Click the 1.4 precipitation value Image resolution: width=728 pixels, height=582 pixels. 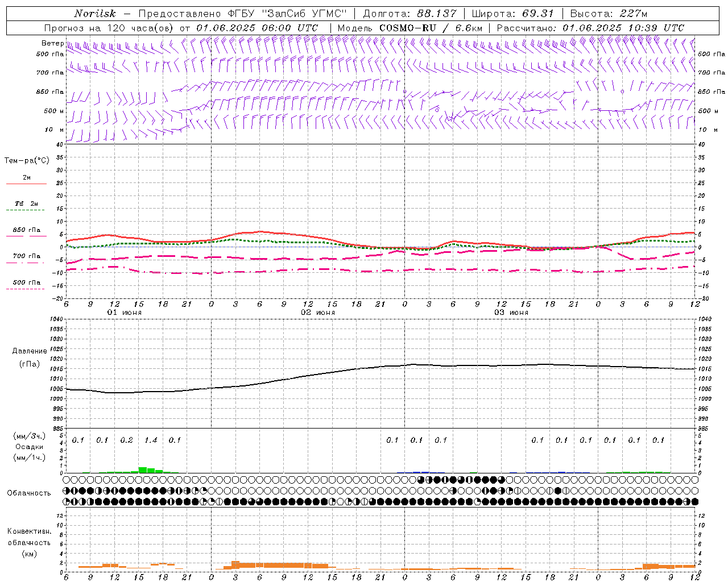pyautogui.click(x=151, y=440)
